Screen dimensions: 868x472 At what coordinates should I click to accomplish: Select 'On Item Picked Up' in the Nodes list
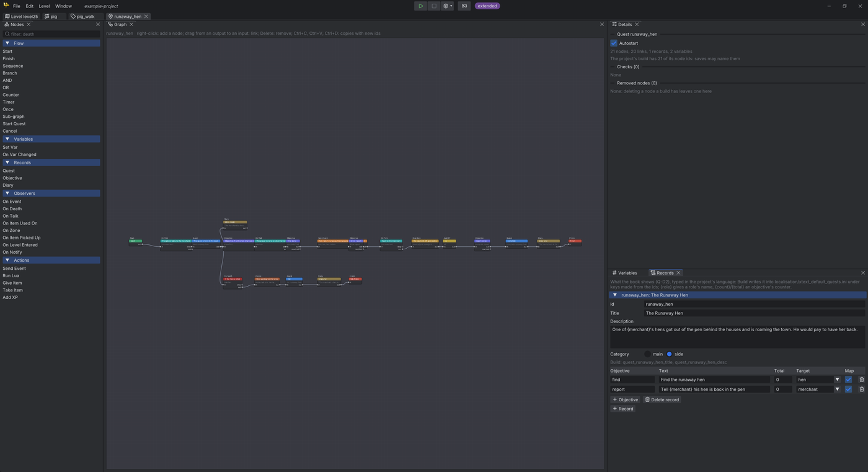(x=22, y=238)
